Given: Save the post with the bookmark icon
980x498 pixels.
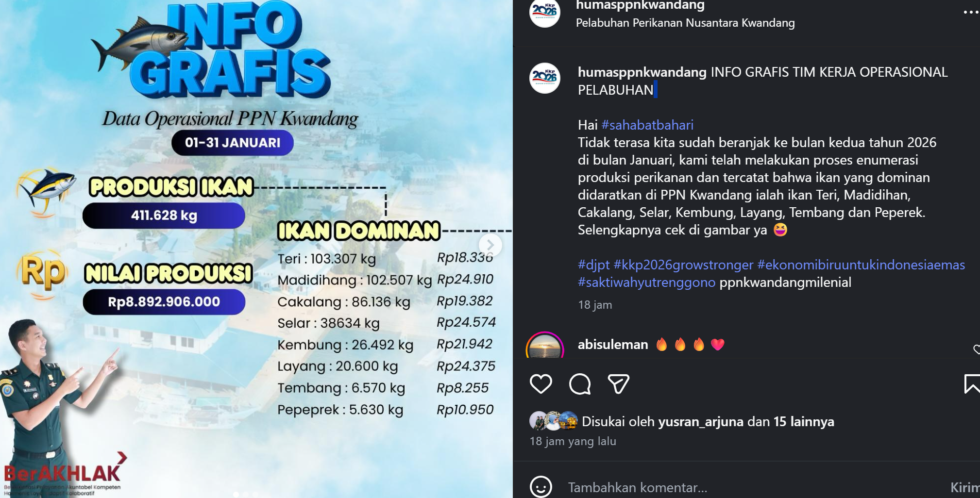Looking at the screenshot, I should point(972,384).
